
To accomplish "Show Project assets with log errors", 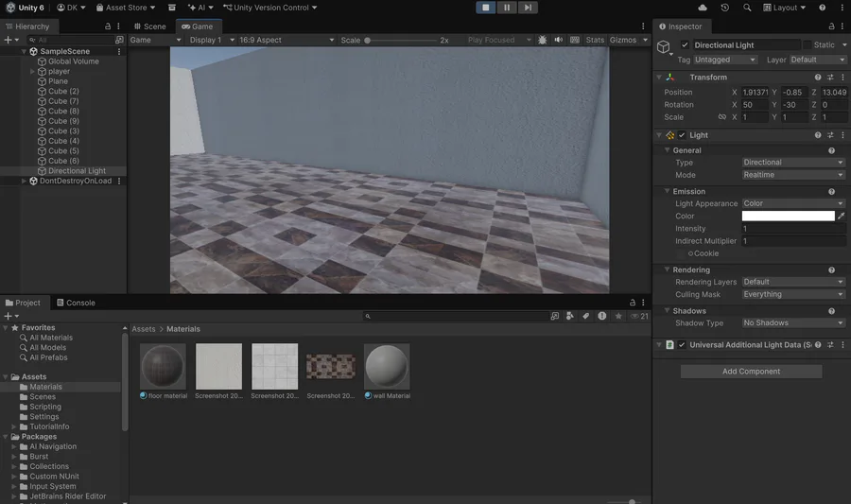I will coord(602,316).
